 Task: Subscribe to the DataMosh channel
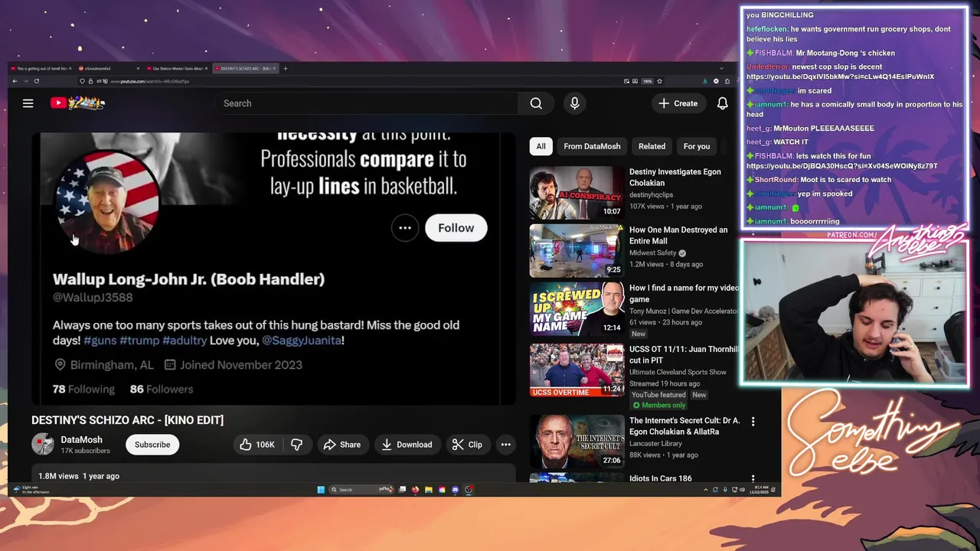152,445
